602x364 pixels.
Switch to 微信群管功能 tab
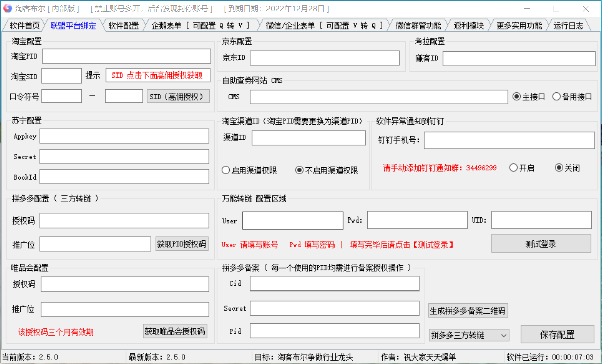418,26
